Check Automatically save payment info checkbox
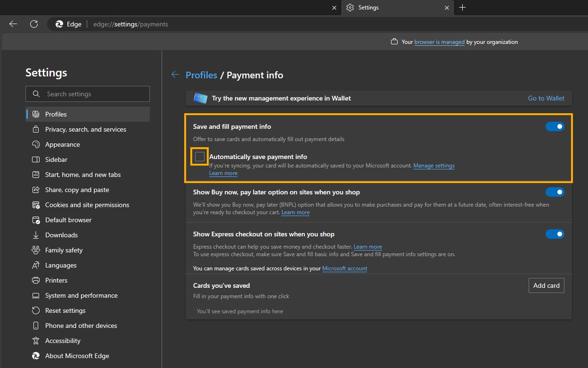Viewport: 588px width, 368px height. (200, 157)
